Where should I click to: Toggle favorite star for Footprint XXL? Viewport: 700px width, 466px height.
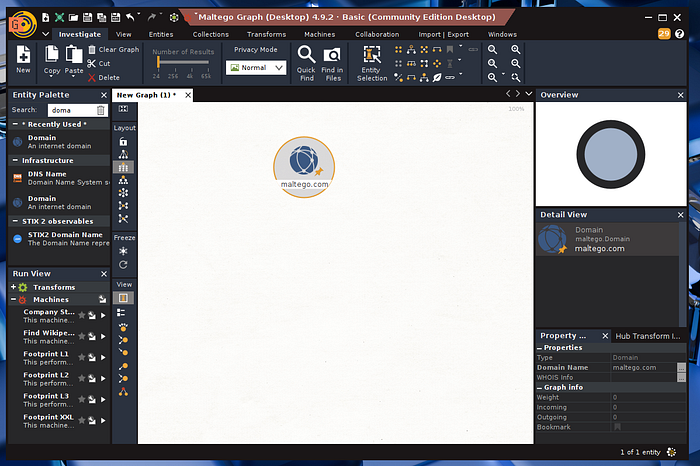82,420
